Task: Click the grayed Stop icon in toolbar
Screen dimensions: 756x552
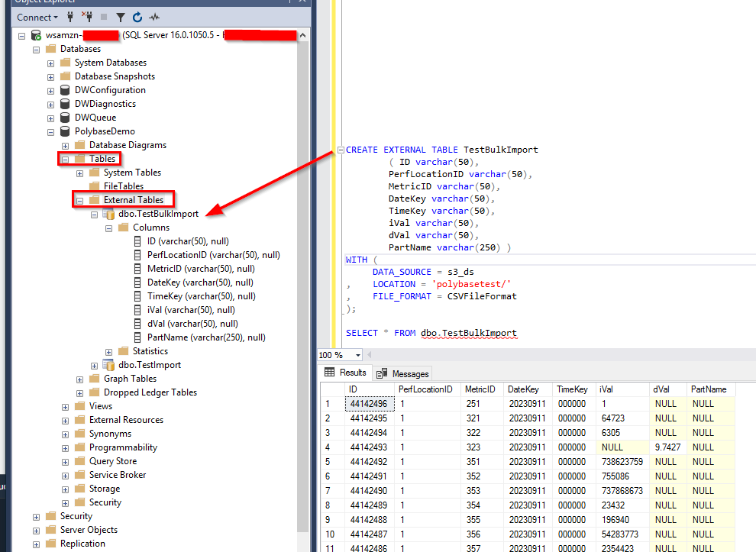Action: coord(104,17)
